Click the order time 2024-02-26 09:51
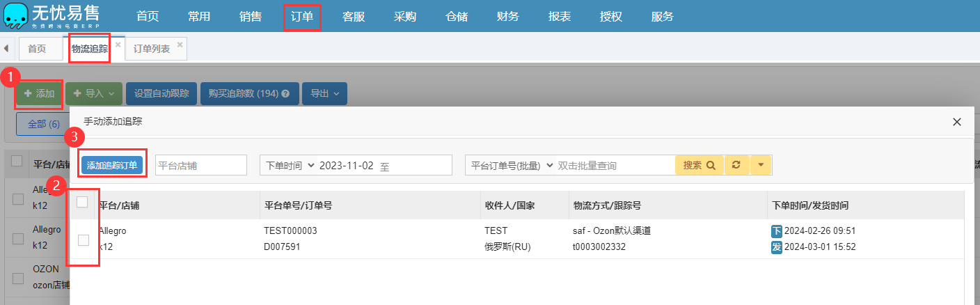 point(820,230)
